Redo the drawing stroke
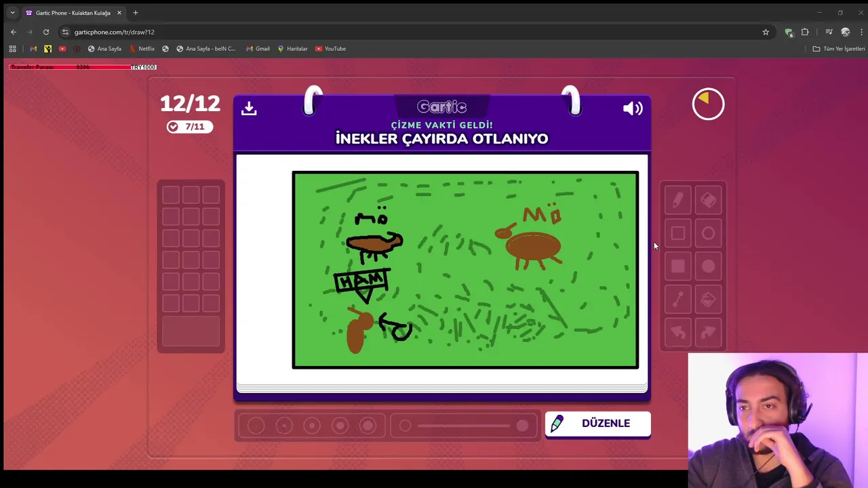 click(x=708, y=332)
